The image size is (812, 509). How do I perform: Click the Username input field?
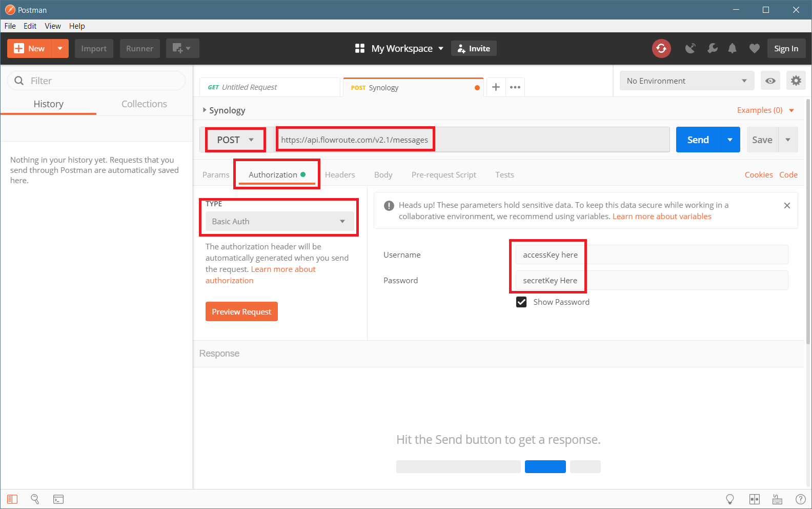click(x=652, y=254)
